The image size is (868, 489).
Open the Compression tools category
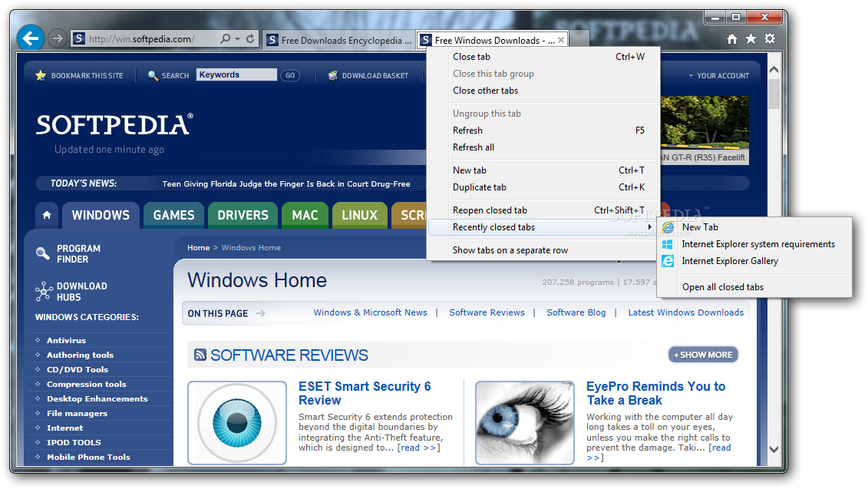point(87,384)
